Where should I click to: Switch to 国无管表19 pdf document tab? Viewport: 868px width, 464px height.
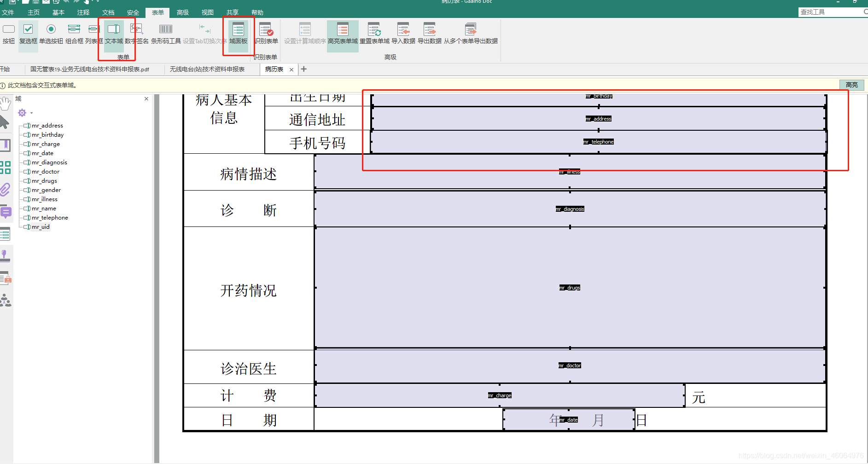[x=90, y=70]
